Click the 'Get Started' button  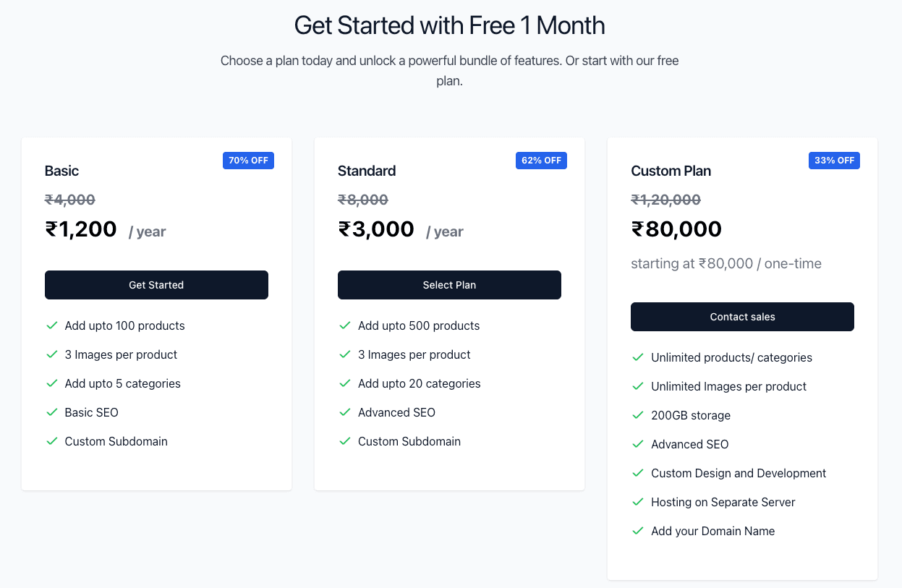pos(156,285)
